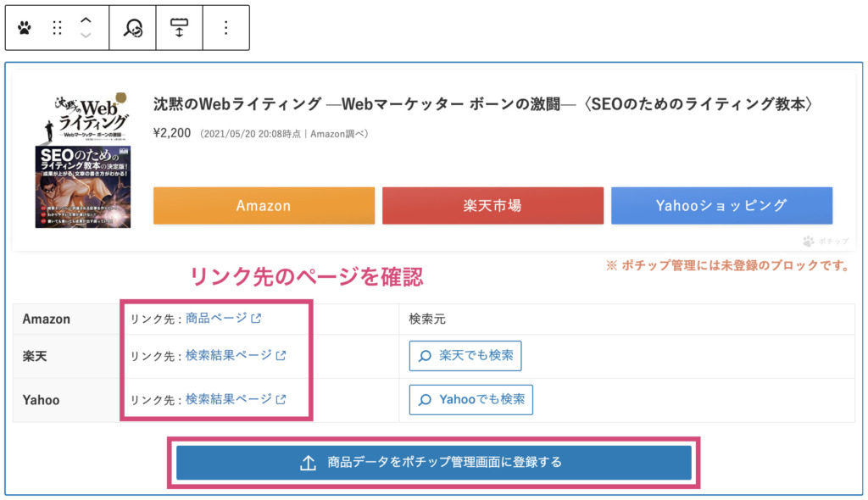Click the red 楽天市場 button
The image size is (868, 500).
pyautogui.click(x=492, y=205)
